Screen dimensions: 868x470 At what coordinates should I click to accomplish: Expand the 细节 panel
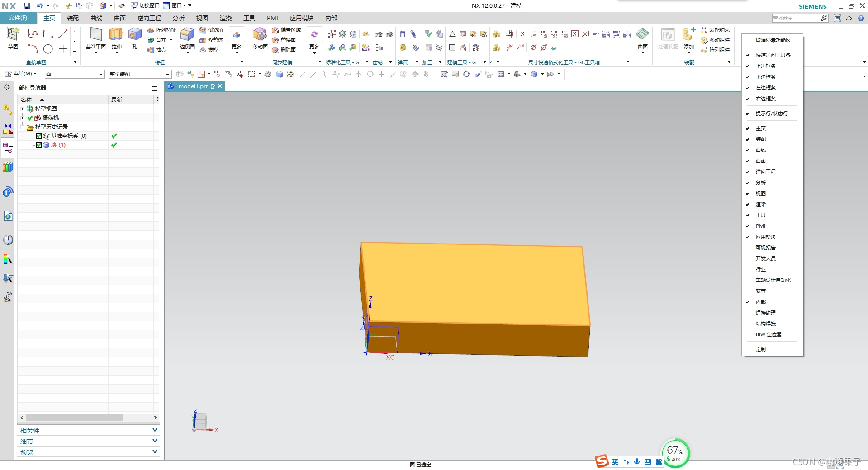(x=89, y=441)
